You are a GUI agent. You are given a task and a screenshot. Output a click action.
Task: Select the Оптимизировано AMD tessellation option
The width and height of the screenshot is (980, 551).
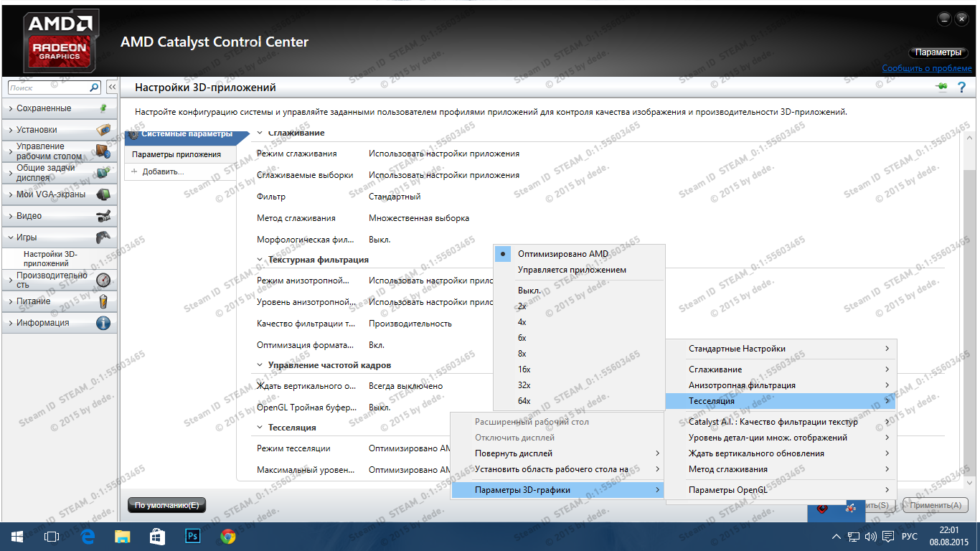click(580, 254)
